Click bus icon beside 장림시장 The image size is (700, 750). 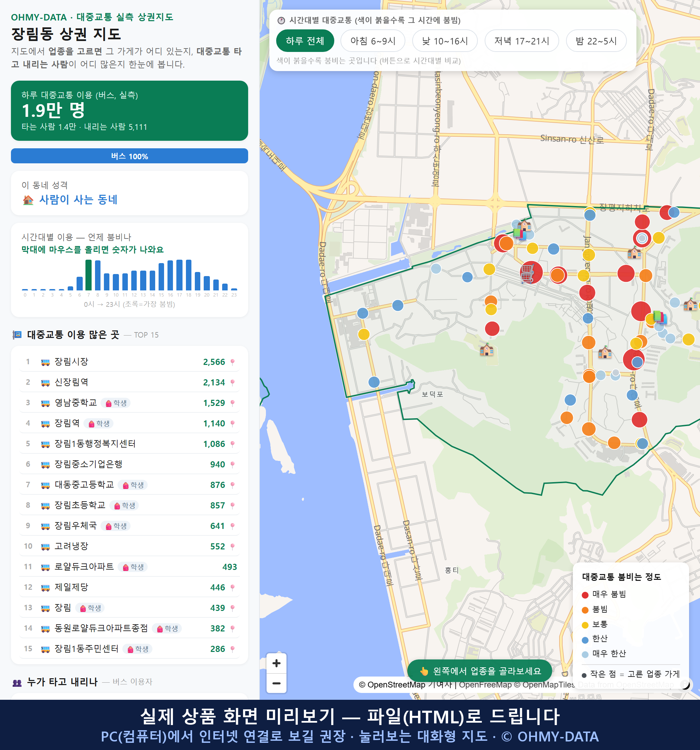(45, 362)
